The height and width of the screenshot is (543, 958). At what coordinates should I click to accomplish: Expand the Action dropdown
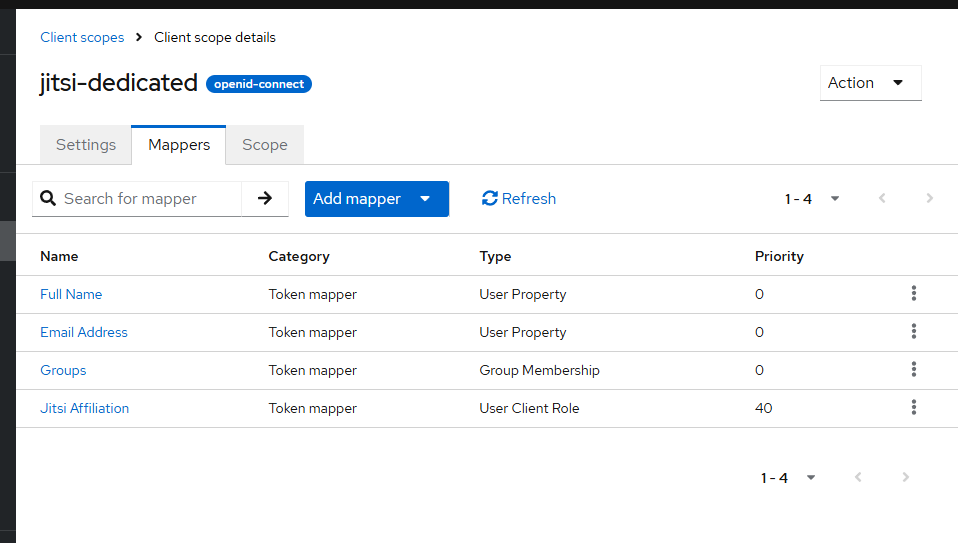coord(870,82)
